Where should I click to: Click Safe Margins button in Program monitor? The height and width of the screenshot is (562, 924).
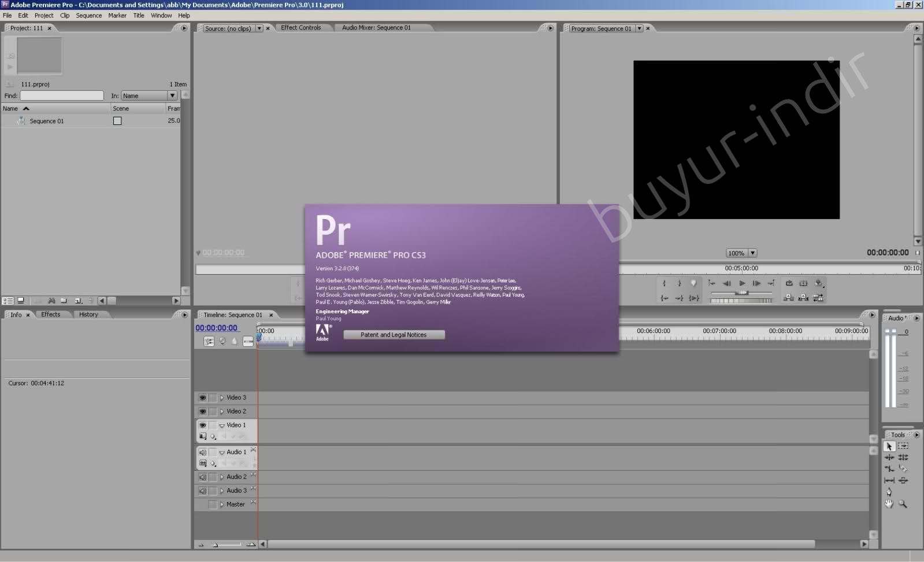click(803, 283)
